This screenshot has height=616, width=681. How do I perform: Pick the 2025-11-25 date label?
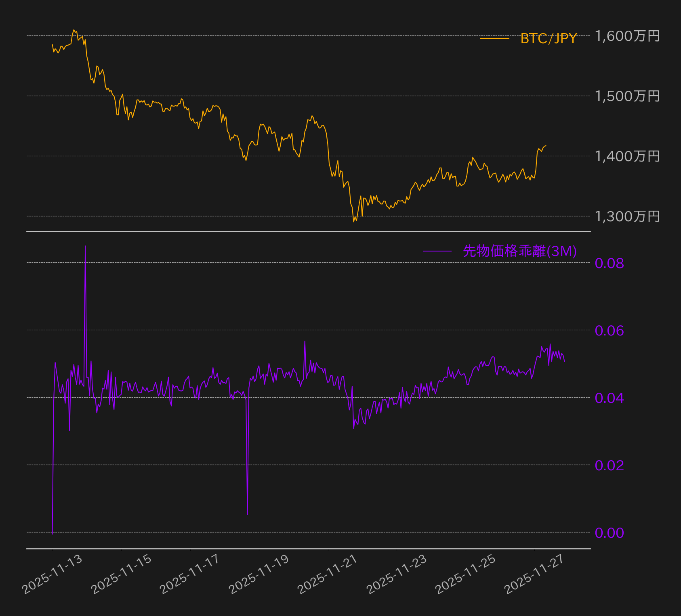(465, 574)
